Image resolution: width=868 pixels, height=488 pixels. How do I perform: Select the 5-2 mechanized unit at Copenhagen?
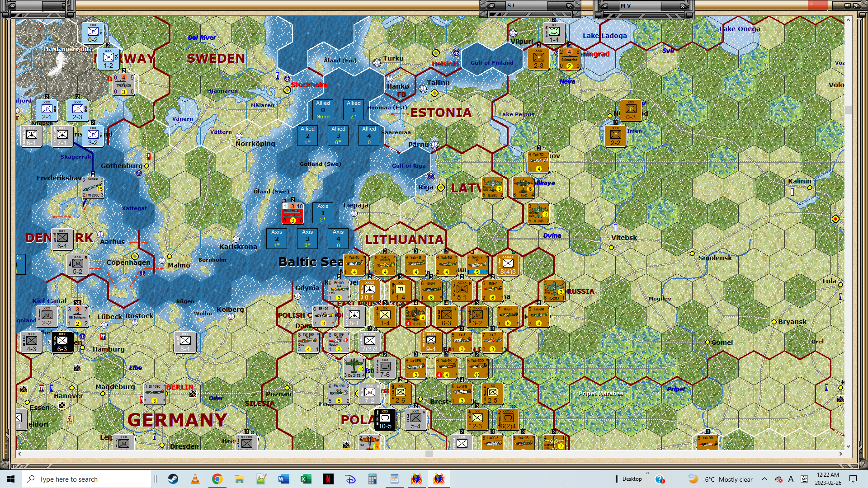point(77,265)
